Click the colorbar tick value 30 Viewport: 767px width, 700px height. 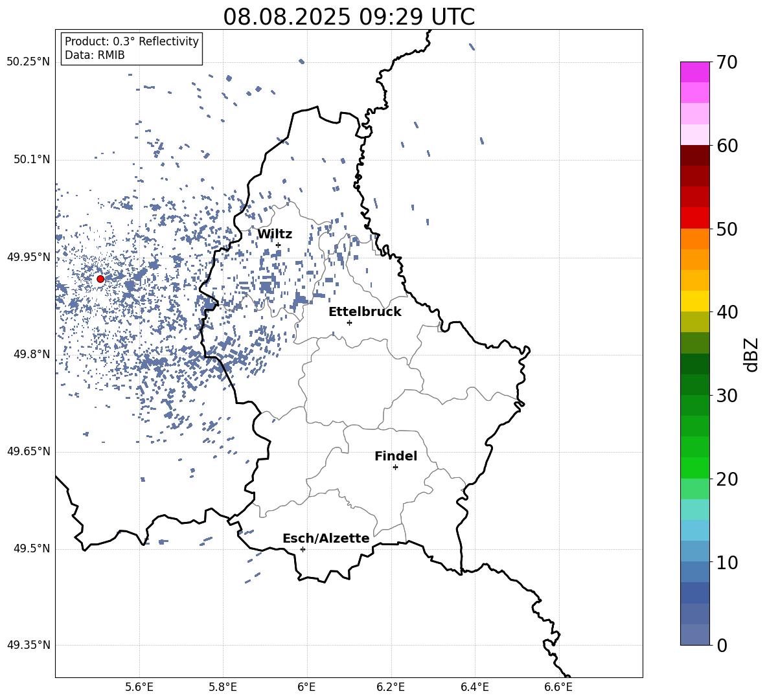coord(727,396)
